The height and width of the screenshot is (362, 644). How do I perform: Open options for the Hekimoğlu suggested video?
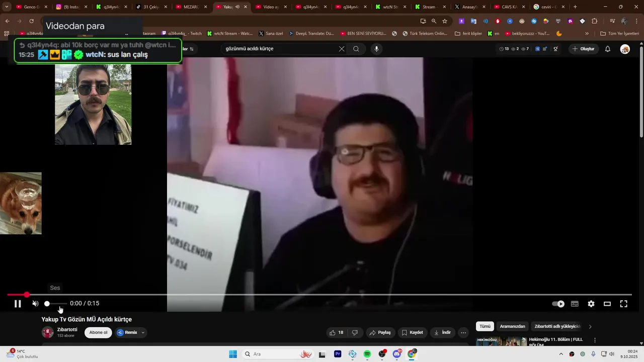(x=595, y=340)
